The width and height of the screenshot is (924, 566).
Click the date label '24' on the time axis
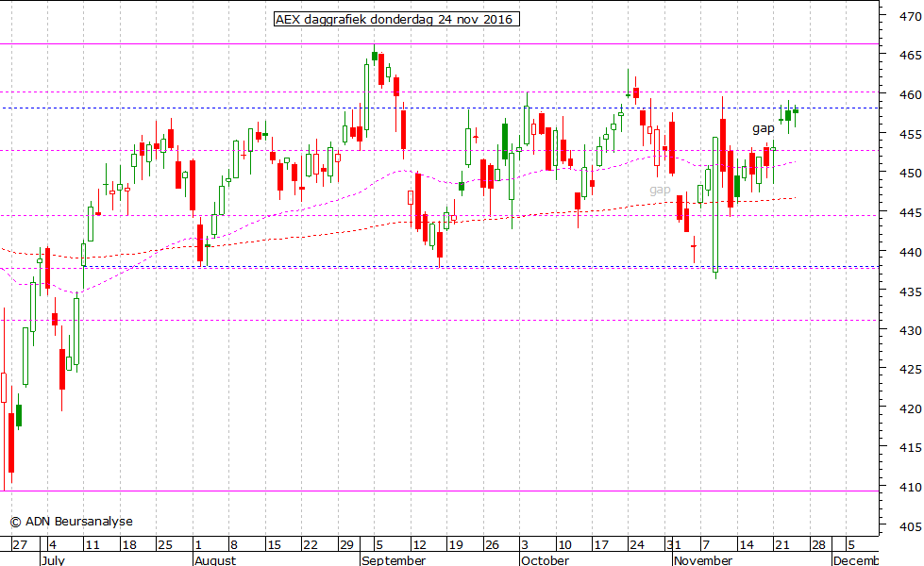637,544
